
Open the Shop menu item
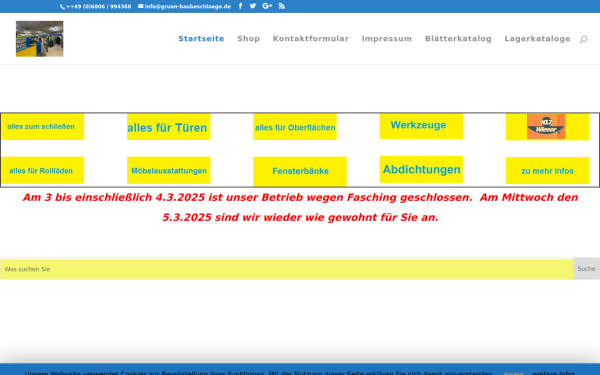click(x=248, y=39)
